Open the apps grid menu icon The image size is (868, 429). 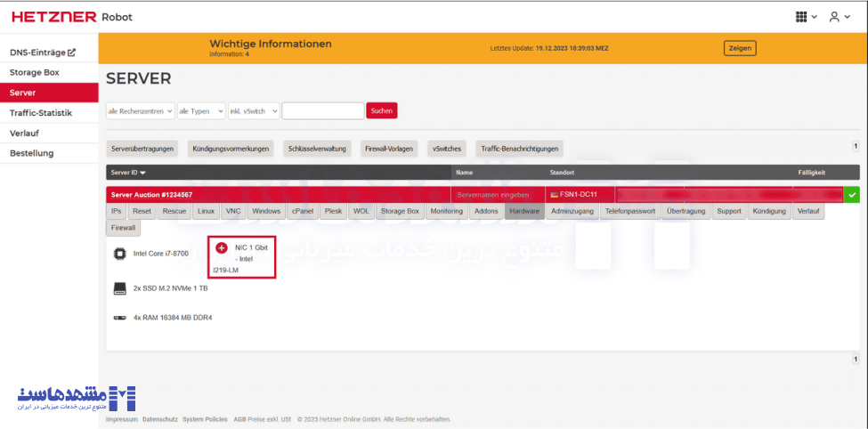tap(801, 16)
